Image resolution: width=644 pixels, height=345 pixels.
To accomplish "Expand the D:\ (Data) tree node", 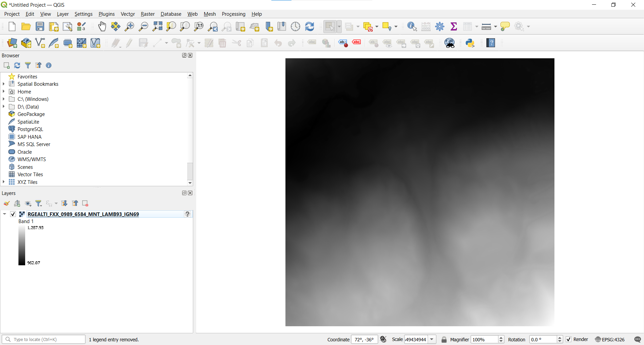I will click(x=4, y=107).
